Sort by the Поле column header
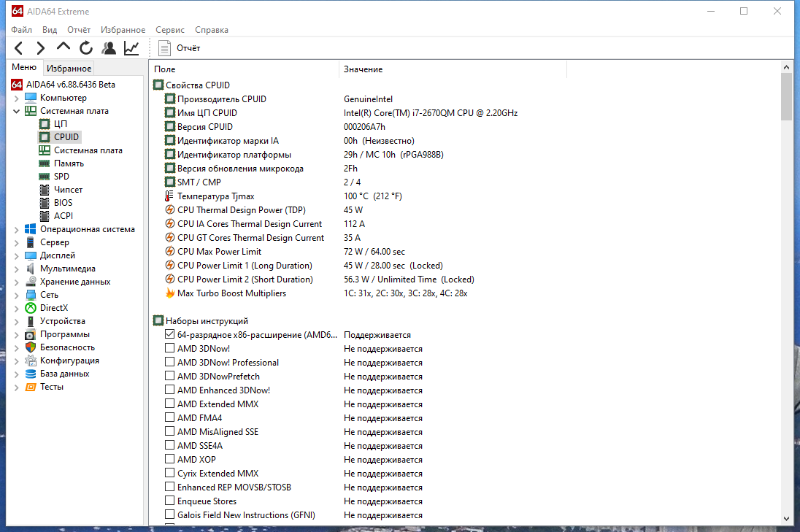Image resolution: width=800 pixels, height=532 pixels. [245, 69]
